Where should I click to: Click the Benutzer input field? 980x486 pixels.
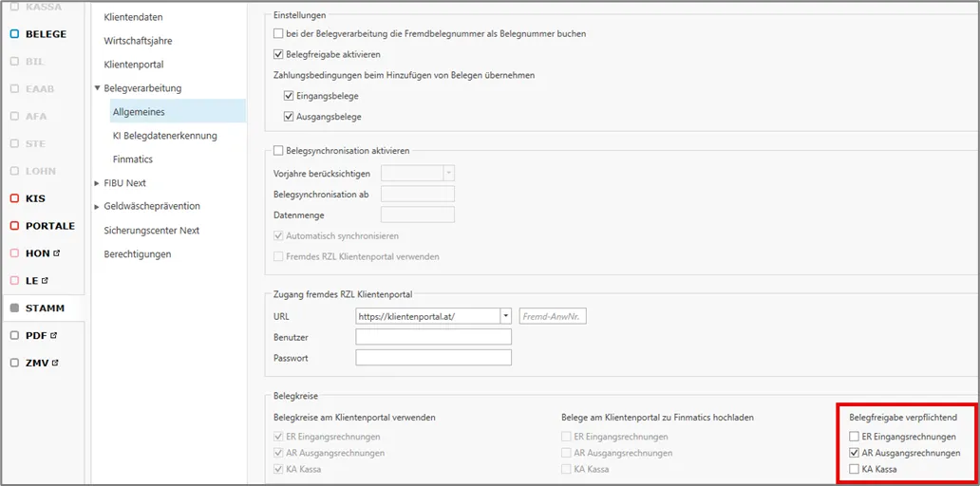coord(434,337)
